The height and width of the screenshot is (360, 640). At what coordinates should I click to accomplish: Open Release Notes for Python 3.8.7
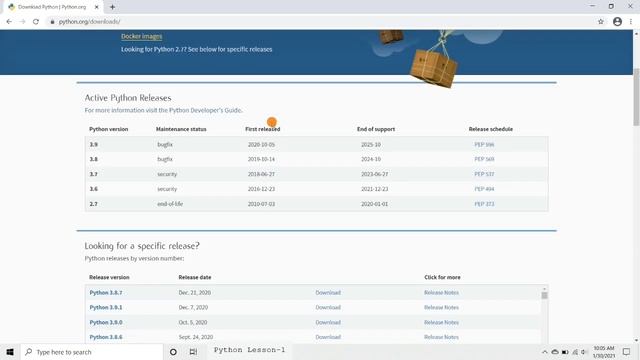(x=441, y=293)
